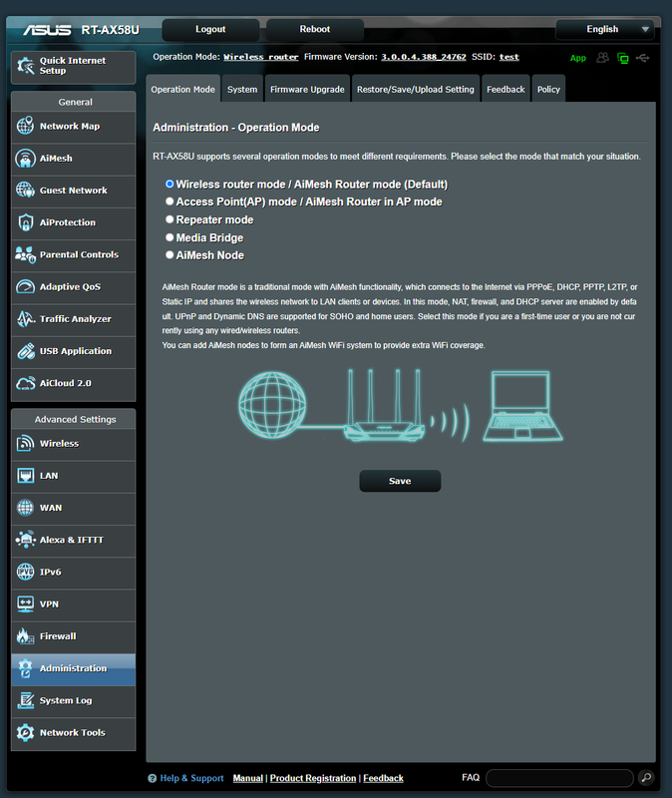Open the Adaptive QoS icon
Image resolution: width=672 pixels, height=798 pixels.
click(x=26, y=286)
